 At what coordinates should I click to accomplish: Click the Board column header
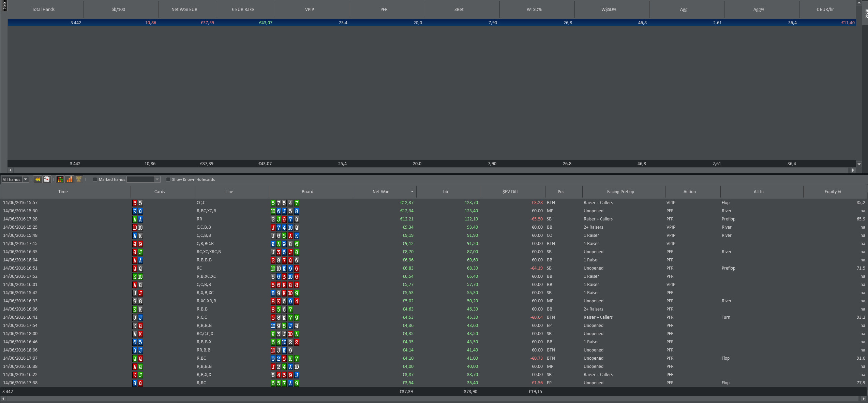(x=307, y=192)
